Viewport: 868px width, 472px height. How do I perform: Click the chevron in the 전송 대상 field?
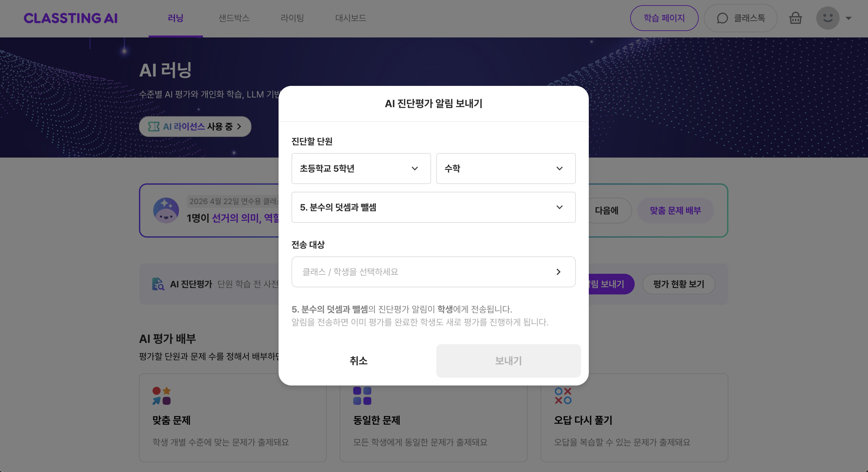pos(558,272)
